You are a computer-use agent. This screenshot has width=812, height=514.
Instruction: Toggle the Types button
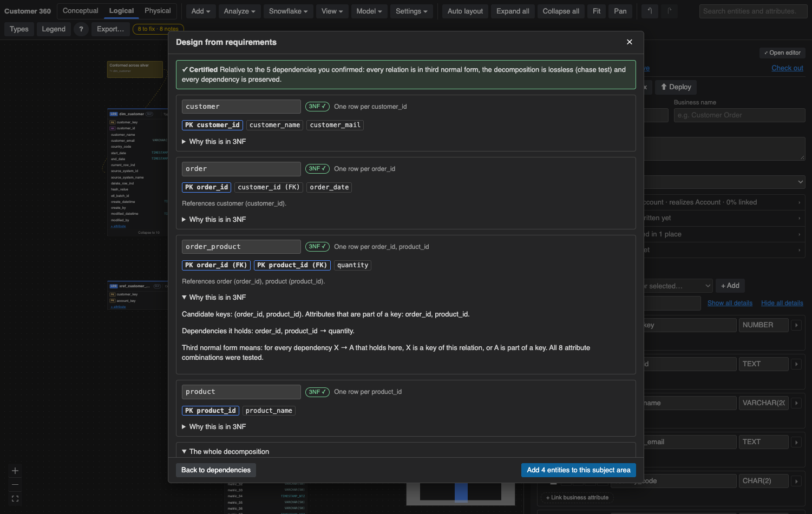point(19,29)
